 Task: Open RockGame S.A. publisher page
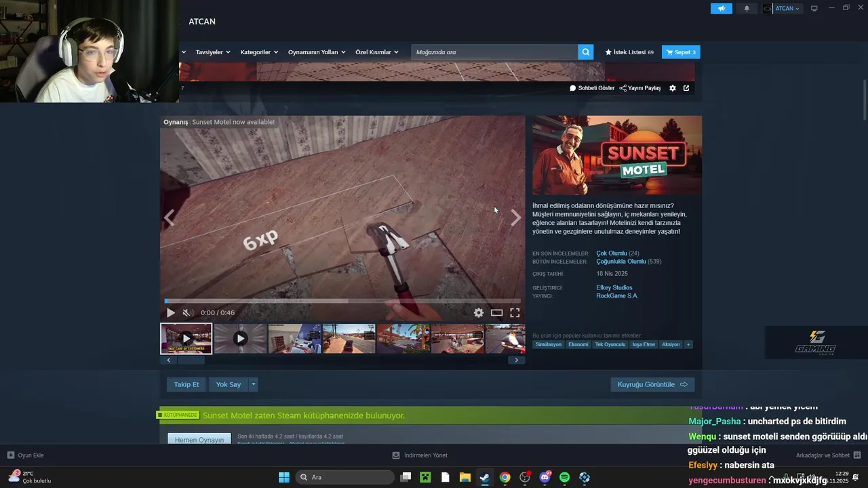point(617,296)
